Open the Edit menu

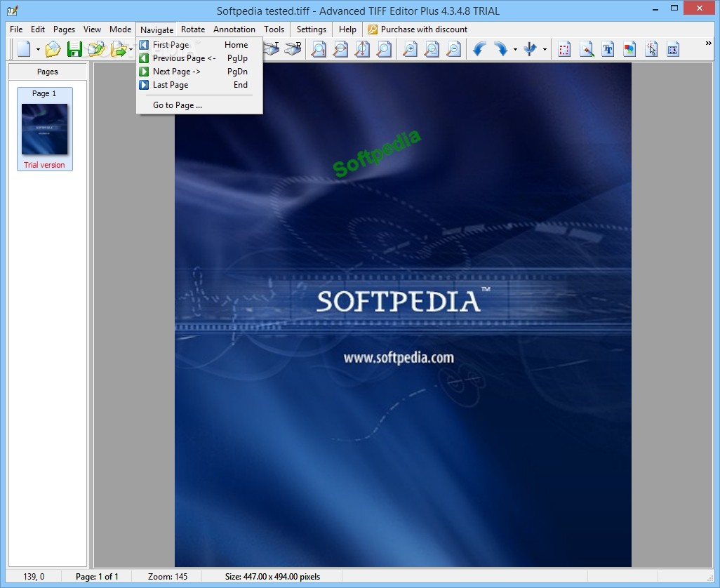click(x=38, y=29)
